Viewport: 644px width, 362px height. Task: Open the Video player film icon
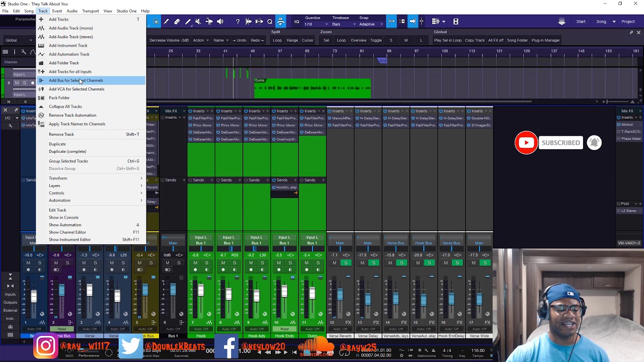pyautogui.click(x=456, y=22)
